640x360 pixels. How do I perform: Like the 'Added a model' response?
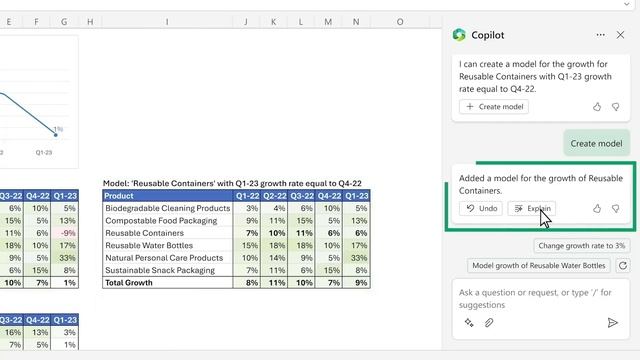(597, 209)
